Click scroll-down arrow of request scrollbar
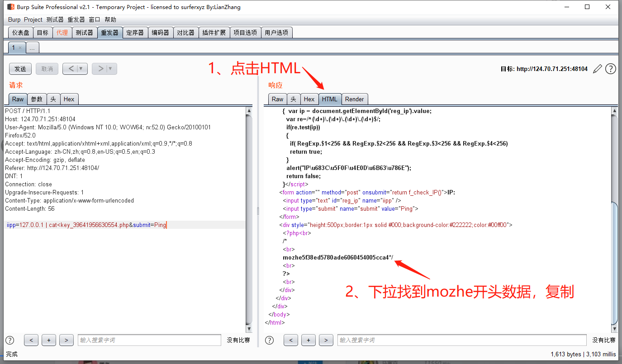The image size is (622, 364). click(249, 329)
